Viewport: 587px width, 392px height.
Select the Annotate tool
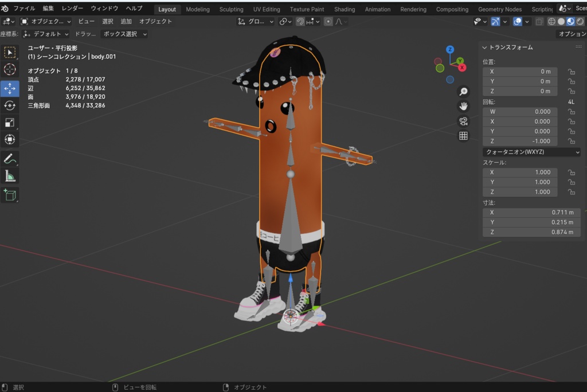[10, 159]
